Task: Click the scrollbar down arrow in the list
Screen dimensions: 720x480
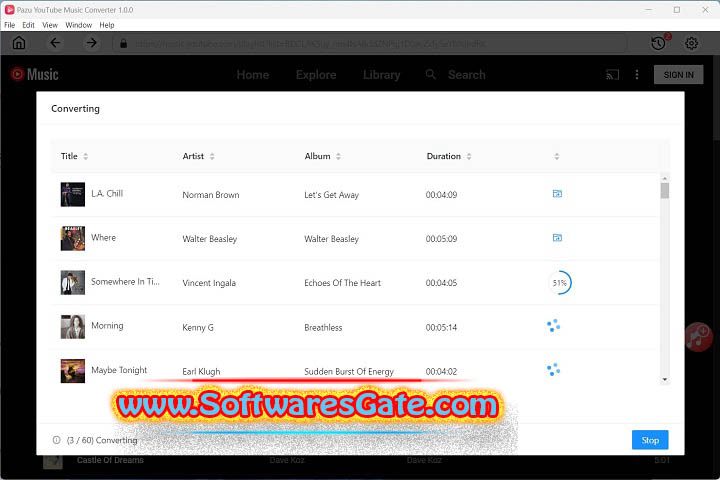Action: [665, 379]
